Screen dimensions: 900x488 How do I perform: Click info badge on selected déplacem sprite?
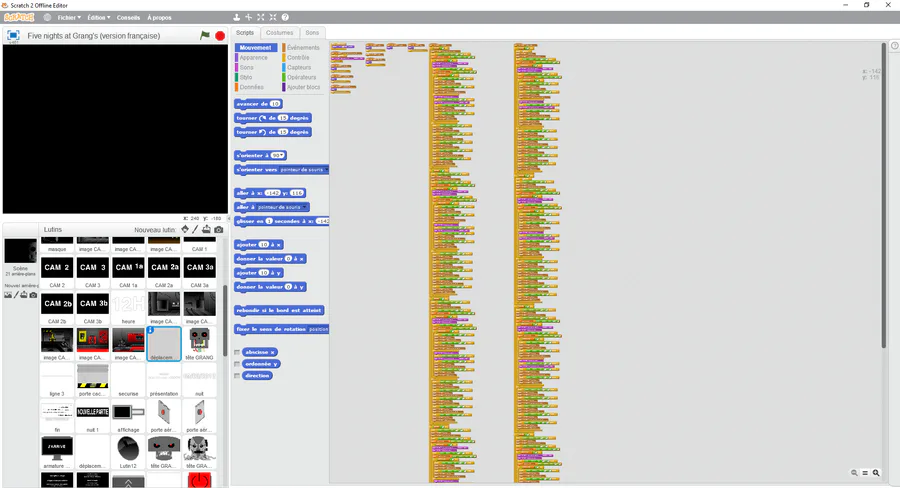coord(150,330)
